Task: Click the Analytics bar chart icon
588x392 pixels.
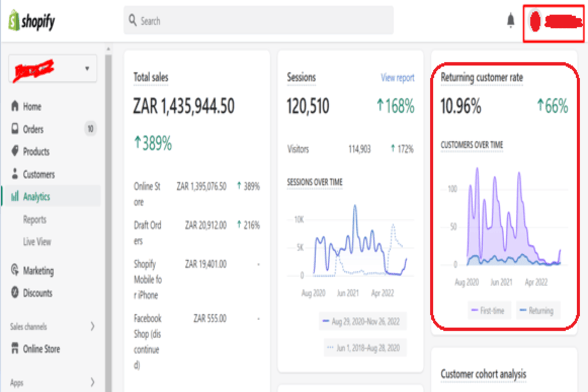Action: click(15, 196)
